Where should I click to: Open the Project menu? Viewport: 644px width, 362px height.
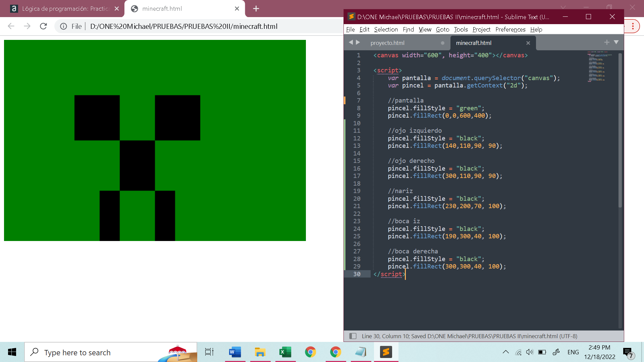[481, 29]
